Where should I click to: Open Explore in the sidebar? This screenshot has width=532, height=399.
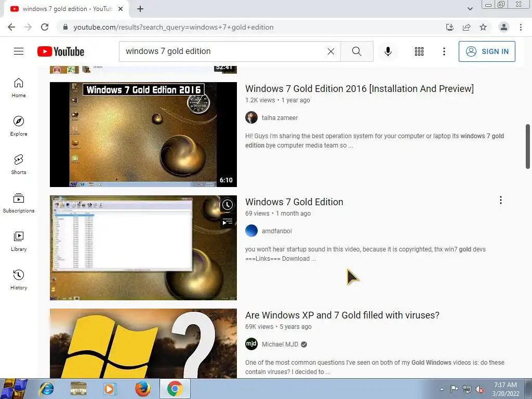pyautogui.click(x=19, y=126)
